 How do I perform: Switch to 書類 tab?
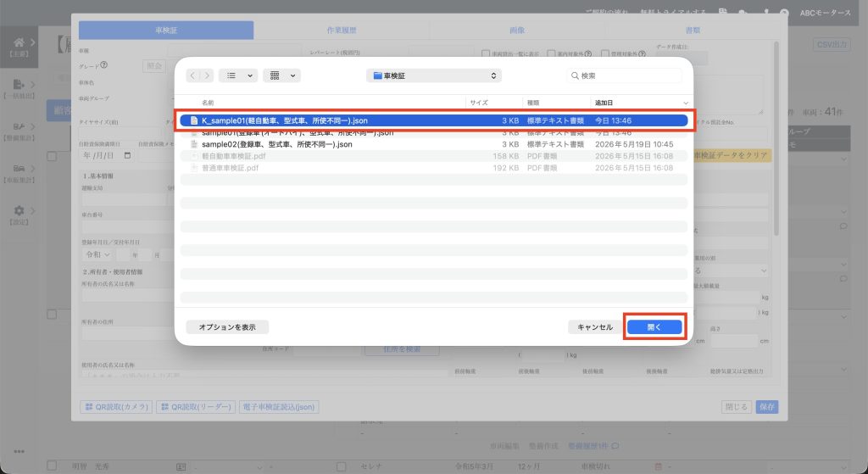(x=693, y=31)
